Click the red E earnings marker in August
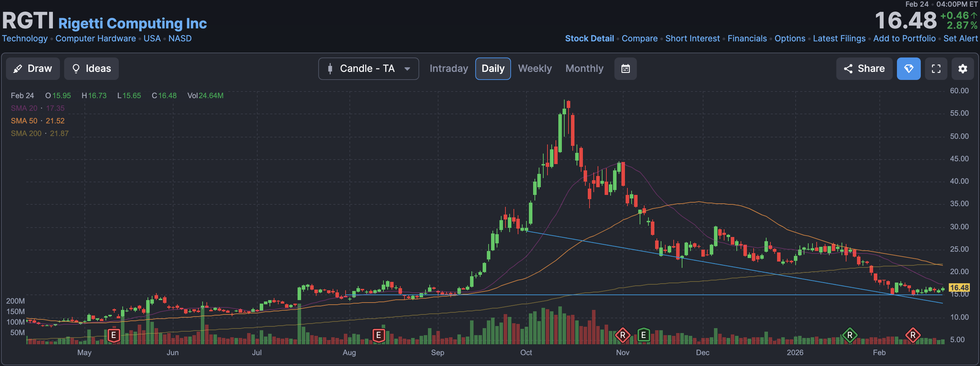This screenshot has height=366, width=980. pyautogui.click(x=378, y=335)
